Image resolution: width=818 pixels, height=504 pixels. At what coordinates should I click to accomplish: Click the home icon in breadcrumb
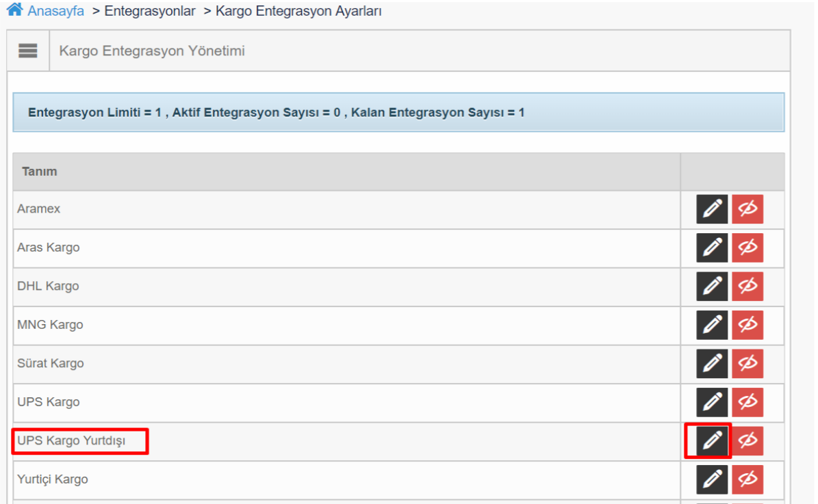click(14, 10)
